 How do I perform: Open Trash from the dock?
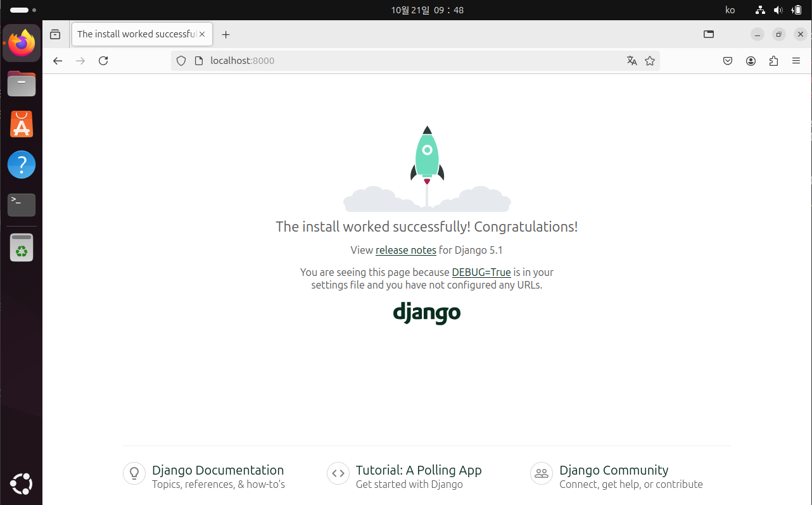(x=22, y=247)
